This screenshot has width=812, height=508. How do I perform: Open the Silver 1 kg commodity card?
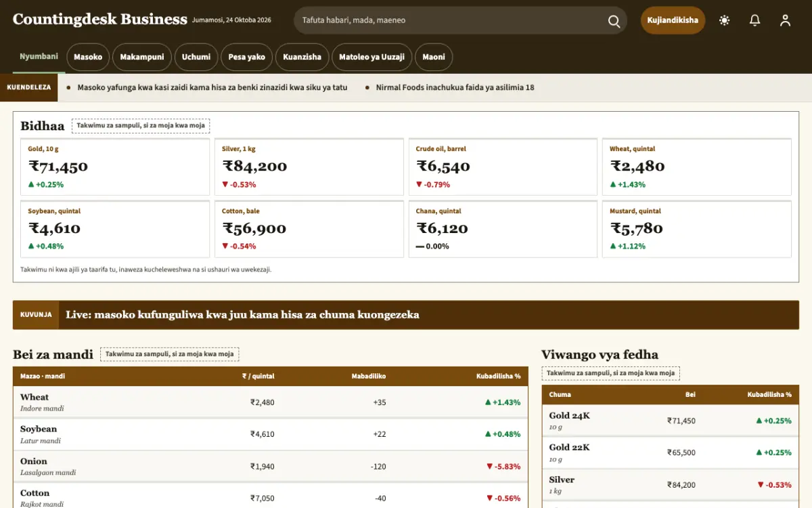point(309,167)
